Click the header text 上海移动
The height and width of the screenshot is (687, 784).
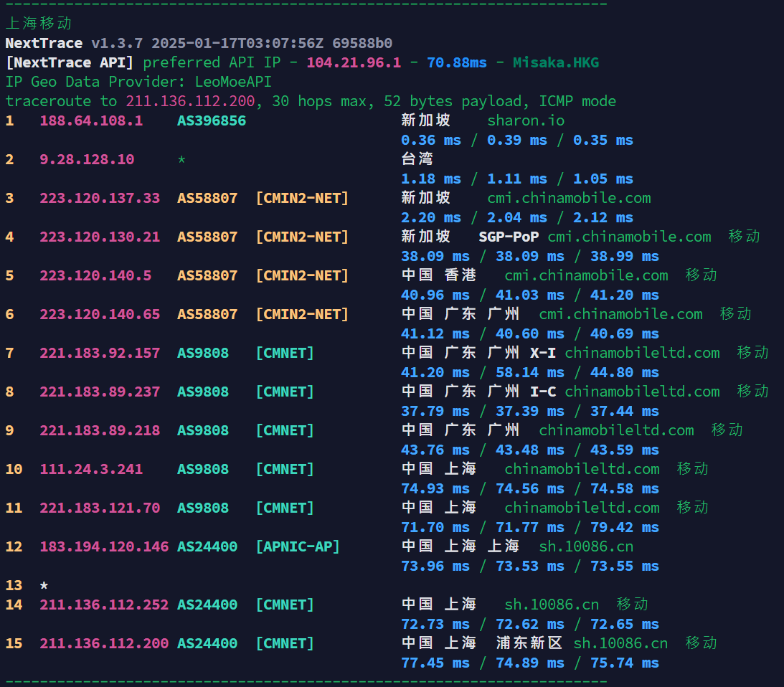39,23
